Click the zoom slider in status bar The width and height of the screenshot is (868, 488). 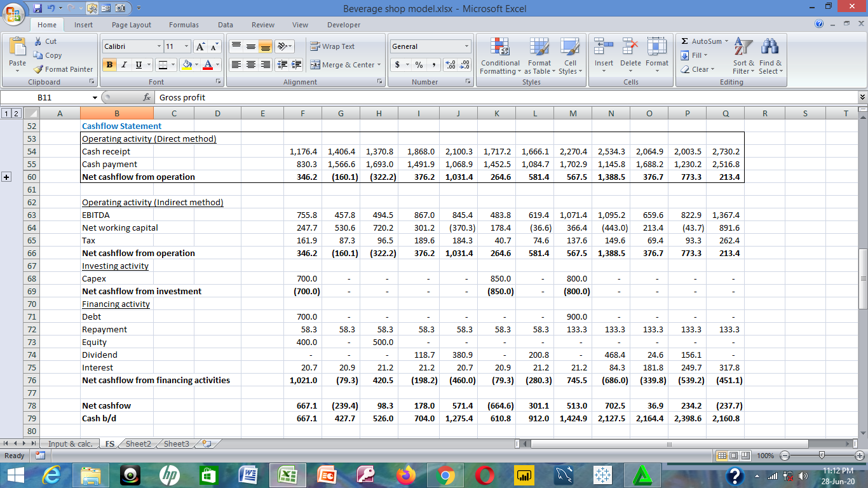822,456
